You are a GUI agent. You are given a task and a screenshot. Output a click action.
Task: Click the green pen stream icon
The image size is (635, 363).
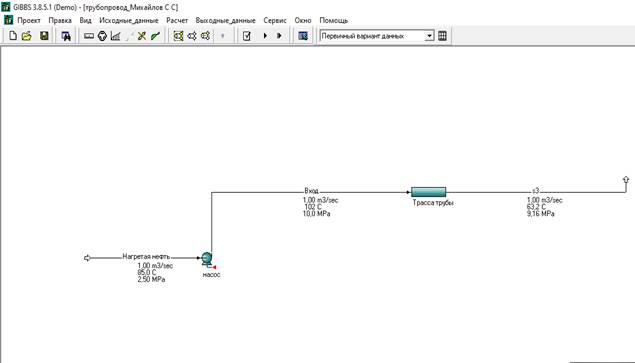[x=156, y=36]
